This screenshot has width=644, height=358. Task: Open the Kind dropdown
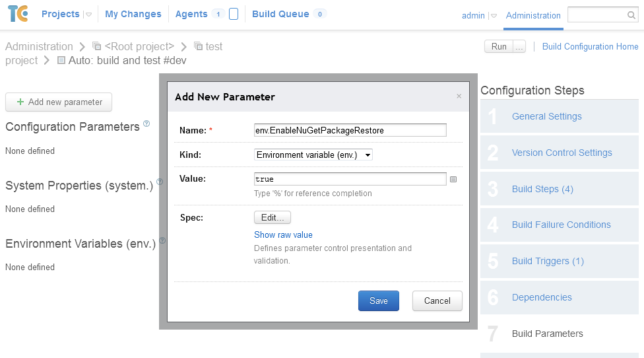coord(313,155)
